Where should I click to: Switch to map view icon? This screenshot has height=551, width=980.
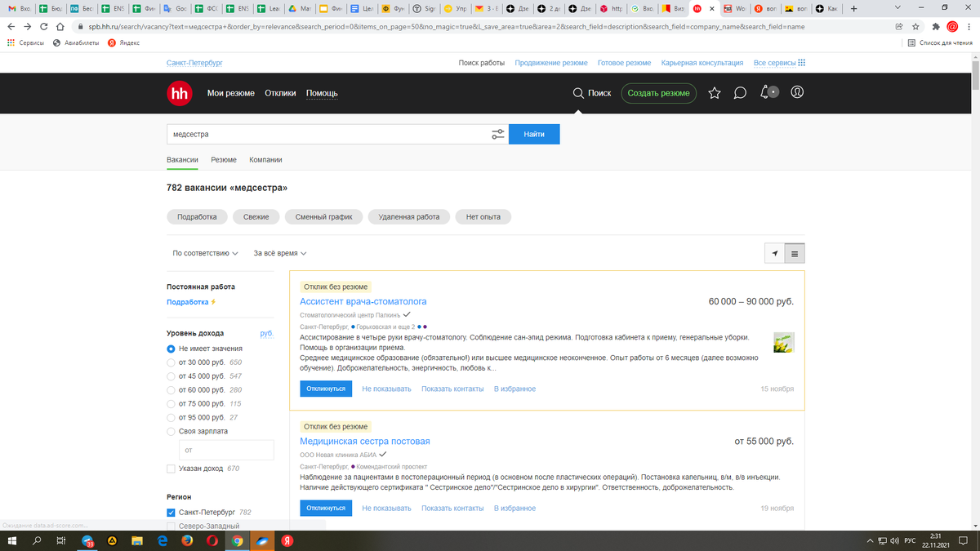(774, 254)
